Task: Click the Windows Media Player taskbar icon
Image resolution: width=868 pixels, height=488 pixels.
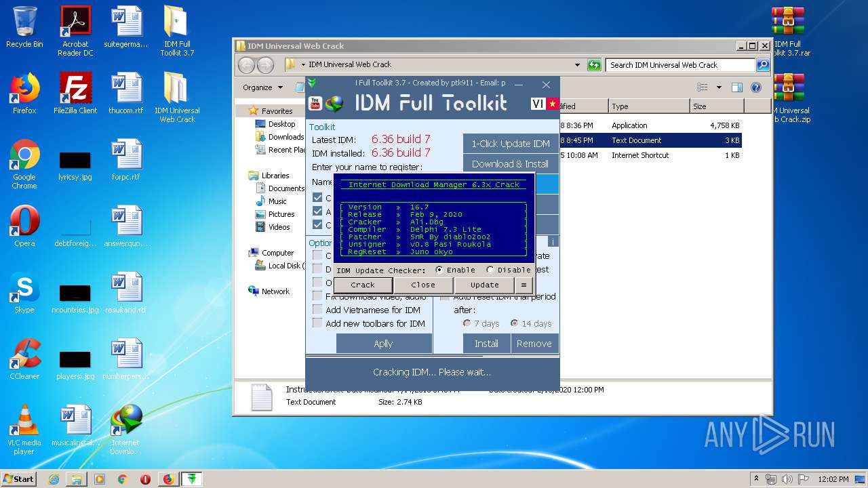Action: click(100, 479)
